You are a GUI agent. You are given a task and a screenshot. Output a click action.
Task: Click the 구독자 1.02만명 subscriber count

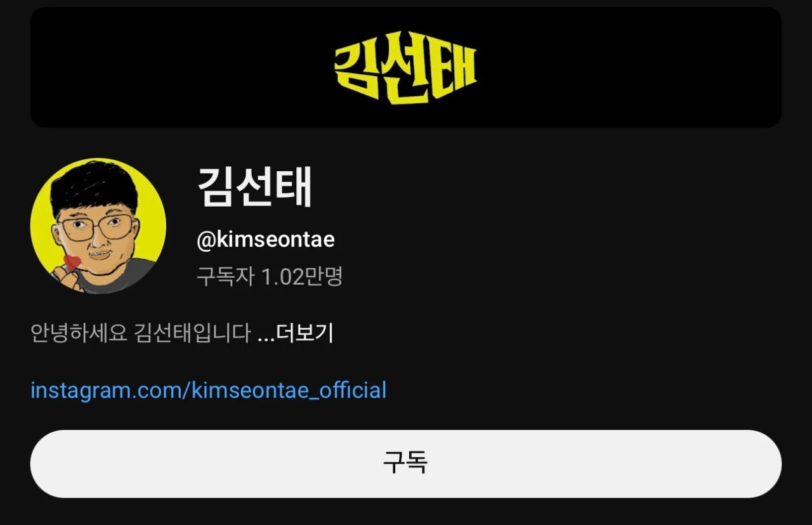coord(270,276)
